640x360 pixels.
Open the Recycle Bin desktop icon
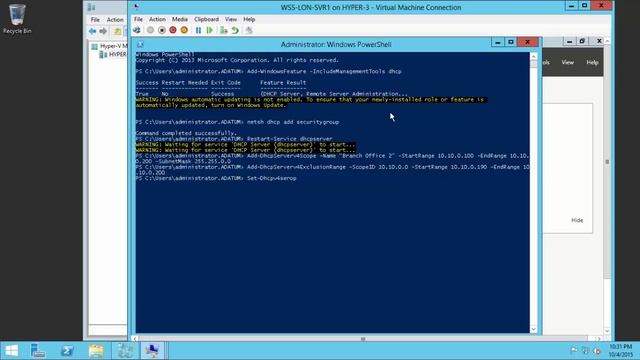tap(17, 19)
